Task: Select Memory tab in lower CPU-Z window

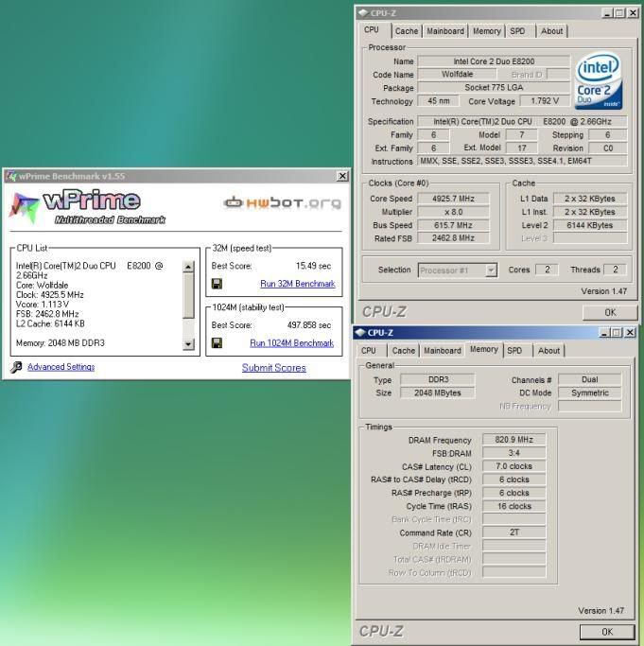Action: pyautogui.click(x=484, y=350)
